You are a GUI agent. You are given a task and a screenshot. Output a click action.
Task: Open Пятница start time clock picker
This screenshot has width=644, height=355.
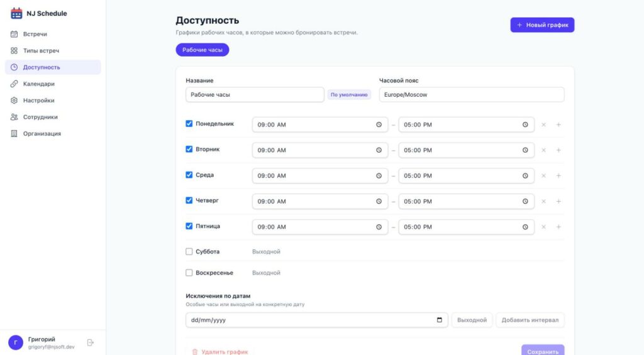tap(379, 227)
